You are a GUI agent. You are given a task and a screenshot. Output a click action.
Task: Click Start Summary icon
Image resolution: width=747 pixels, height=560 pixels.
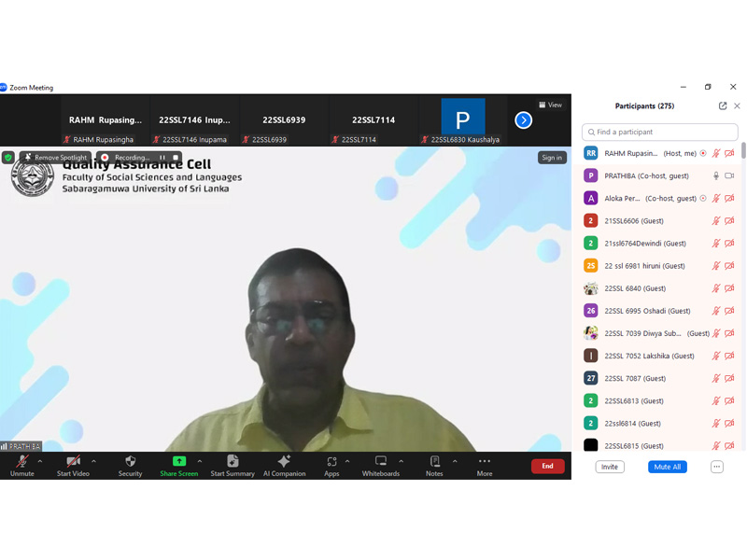[233, 461]
